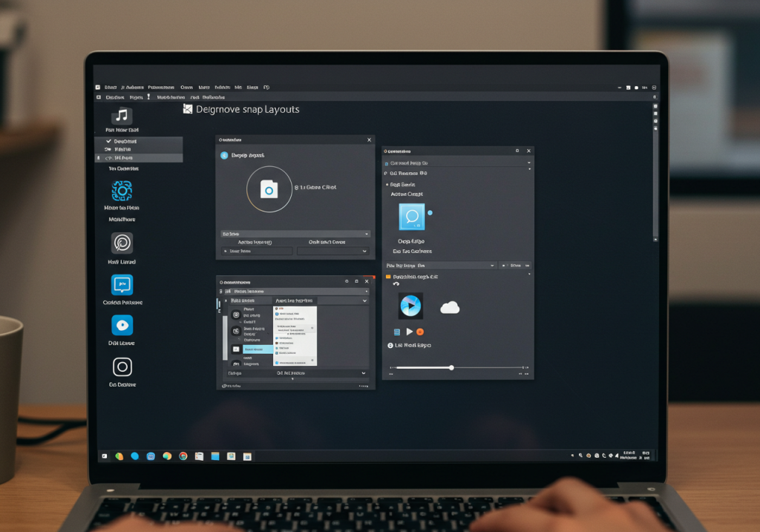
Task: Open the music note app icon
Action: click(x=122, y=116)
